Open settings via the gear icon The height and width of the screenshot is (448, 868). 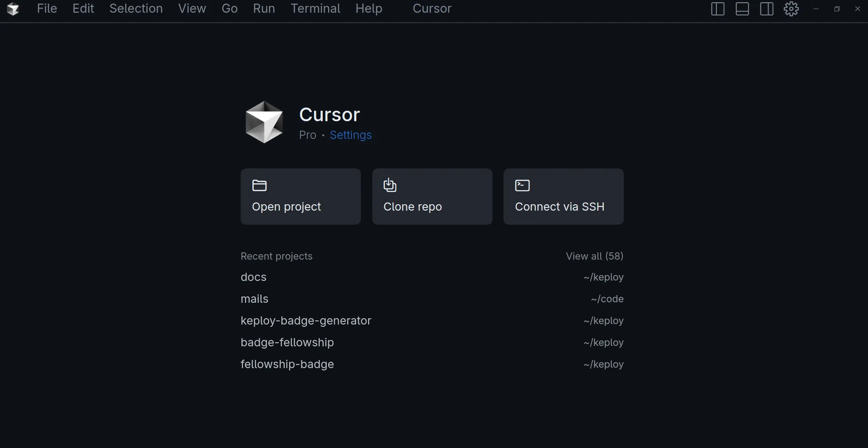[791, 9]
